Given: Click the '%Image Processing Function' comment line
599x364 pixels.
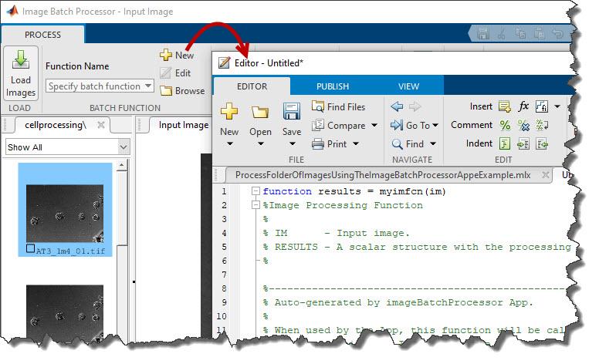Looking at the screenshot, I should [343, 205].
